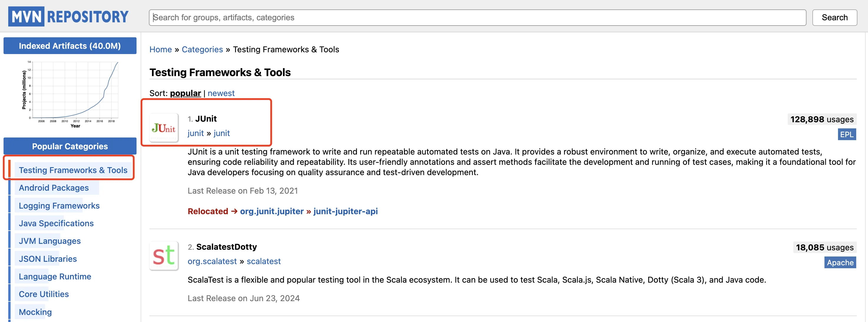Expand the Language Runtime category
Viewport: 868px width, 322px height.
pos(55,276)
